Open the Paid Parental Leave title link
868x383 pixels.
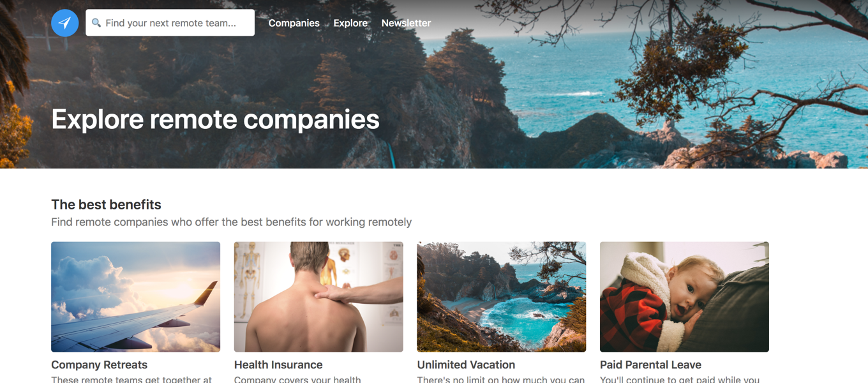pos(650,365)
